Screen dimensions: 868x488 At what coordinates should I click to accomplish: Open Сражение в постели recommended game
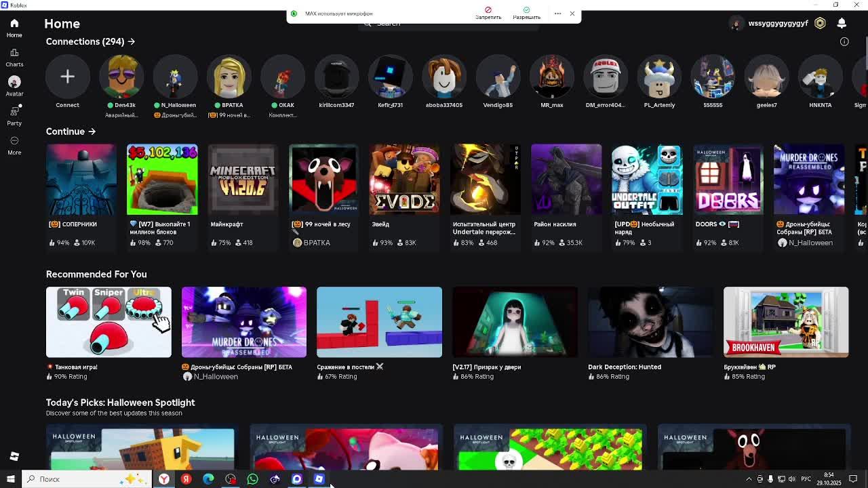tap(379, 322)
